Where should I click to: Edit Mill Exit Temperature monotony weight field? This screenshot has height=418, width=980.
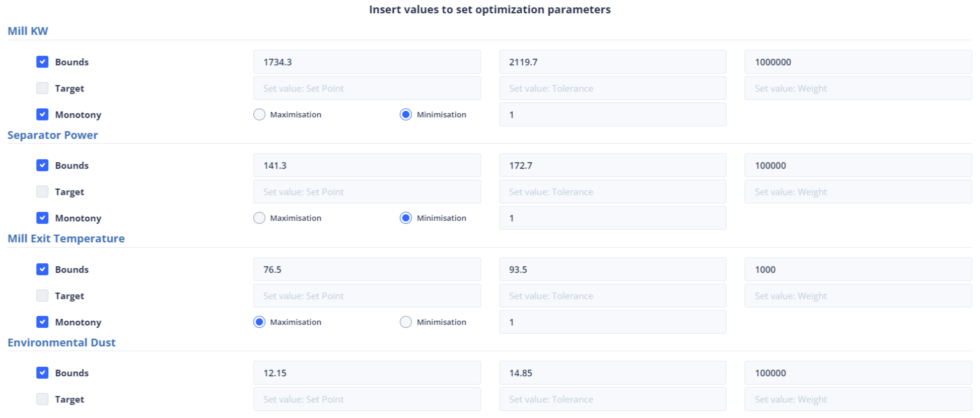(612, 322)
